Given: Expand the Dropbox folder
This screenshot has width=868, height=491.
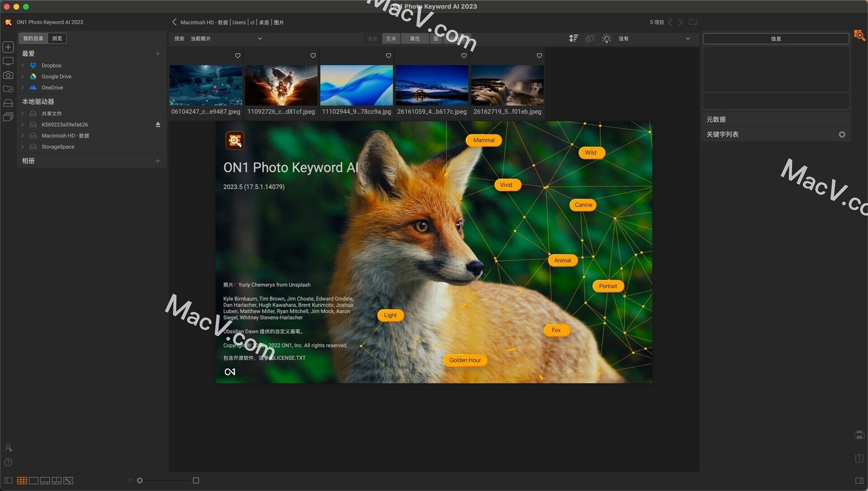Looking at the screenshot, I should pyautogui.click(x=23, y=66).
